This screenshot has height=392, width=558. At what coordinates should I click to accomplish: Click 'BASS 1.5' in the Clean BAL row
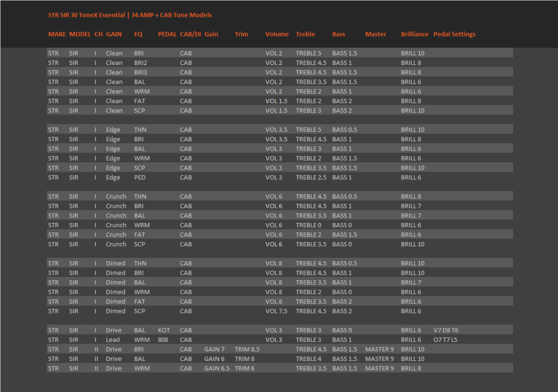344,82
